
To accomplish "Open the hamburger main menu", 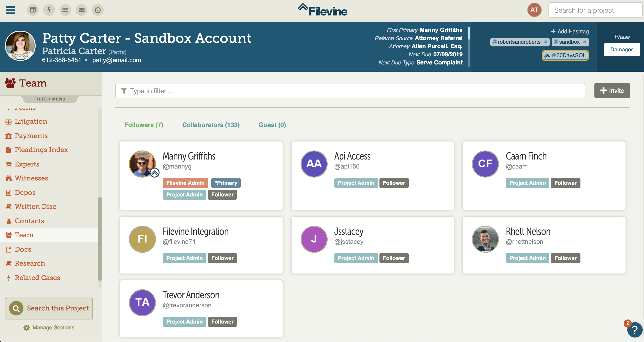I will (10, 10).
